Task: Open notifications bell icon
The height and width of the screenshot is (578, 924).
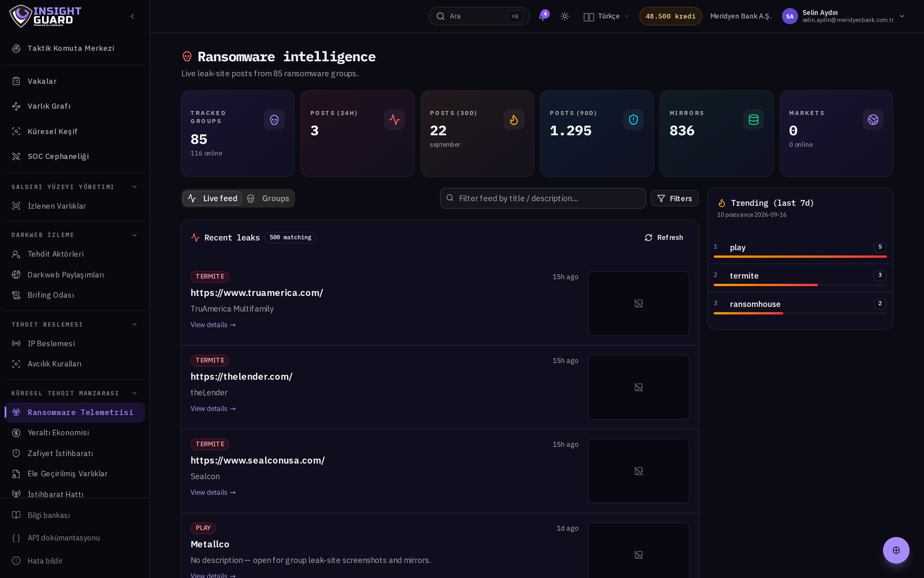Action: click(x=542, y=16)
